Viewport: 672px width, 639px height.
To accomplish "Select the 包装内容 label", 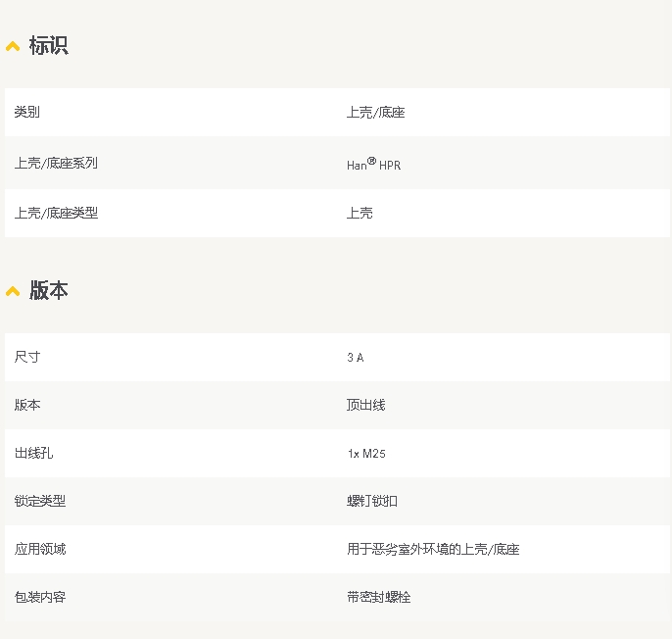I will click(40, 597).
